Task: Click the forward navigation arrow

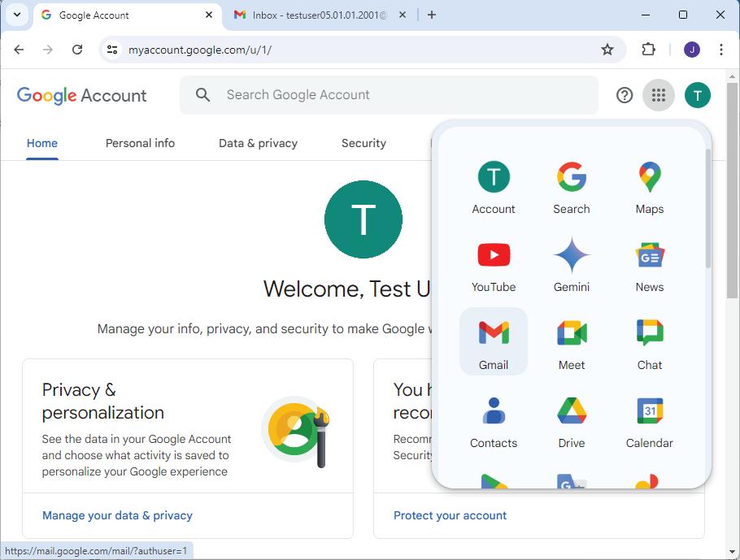Action: (x=48, y=50)
